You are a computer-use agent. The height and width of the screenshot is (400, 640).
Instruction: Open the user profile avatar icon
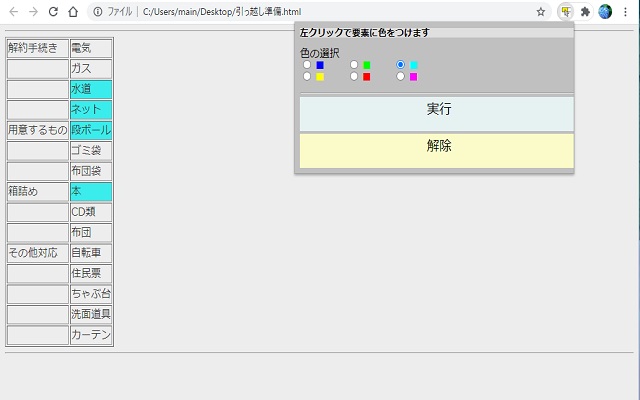605,12
